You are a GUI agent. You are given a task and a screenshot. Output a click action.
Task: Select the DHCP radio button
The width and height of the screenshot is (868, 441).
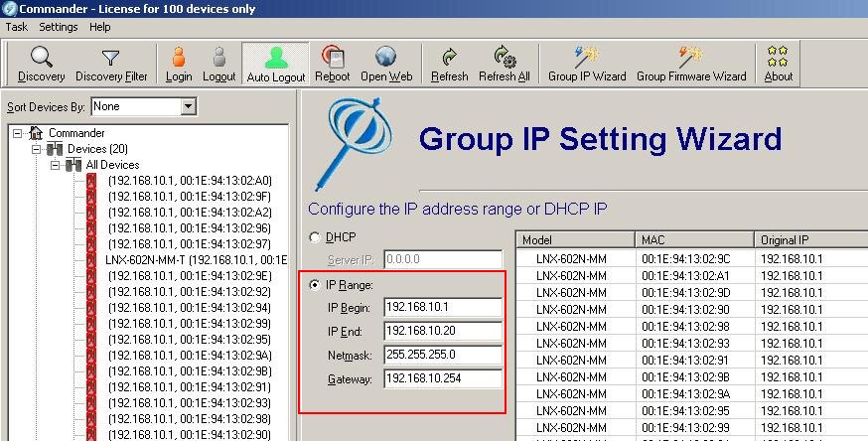click(315, 237)
